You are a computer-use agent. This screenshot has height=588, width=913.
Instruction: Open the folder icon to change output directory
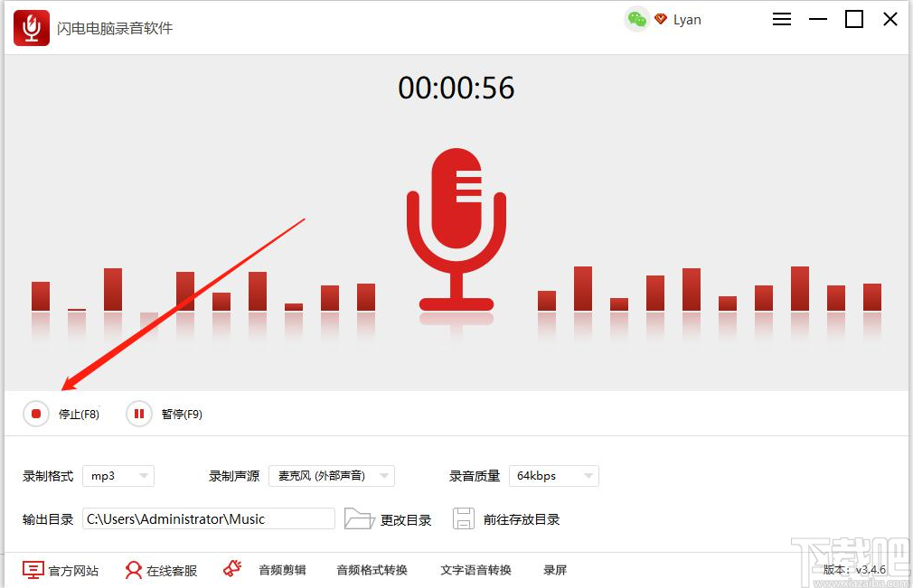point(359,518)
